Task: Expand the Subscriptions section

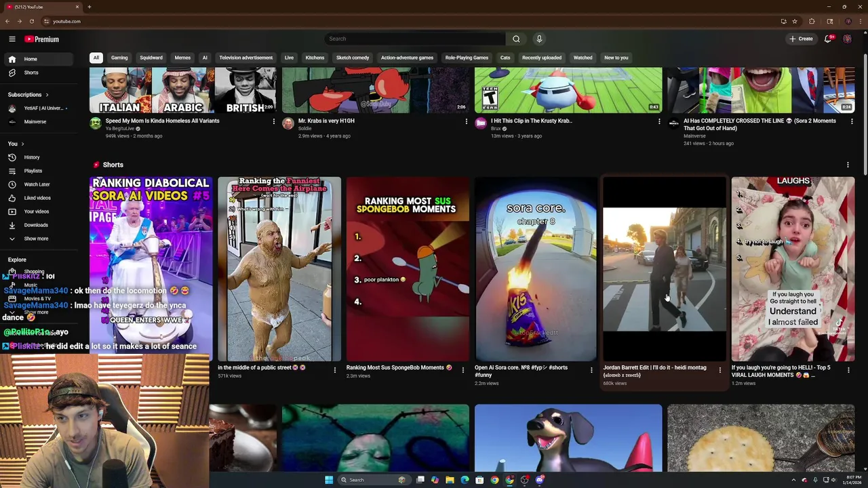Action: click(28, 95)
